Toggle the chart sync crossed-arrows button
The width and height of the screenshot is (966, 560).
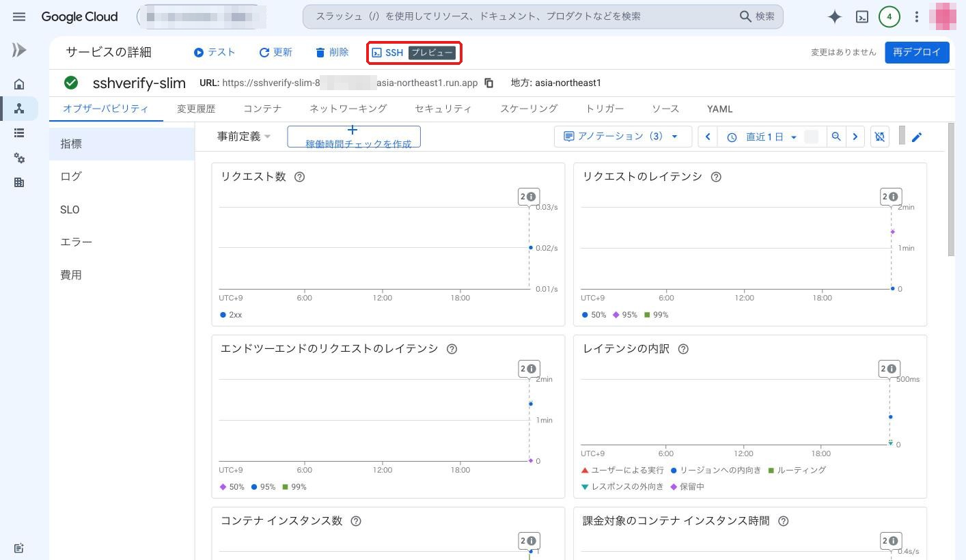coord(880,137)
